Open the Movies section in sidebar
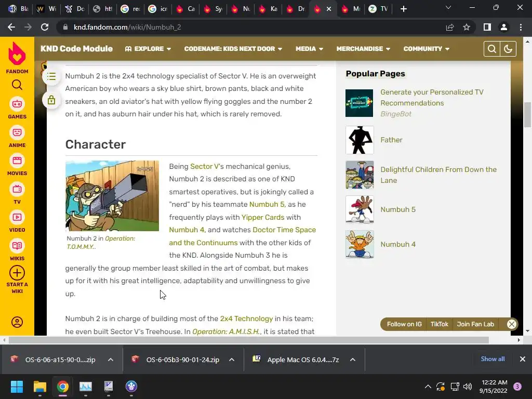The height and width of the screenshot is (399, 532). tap(17, 165)
